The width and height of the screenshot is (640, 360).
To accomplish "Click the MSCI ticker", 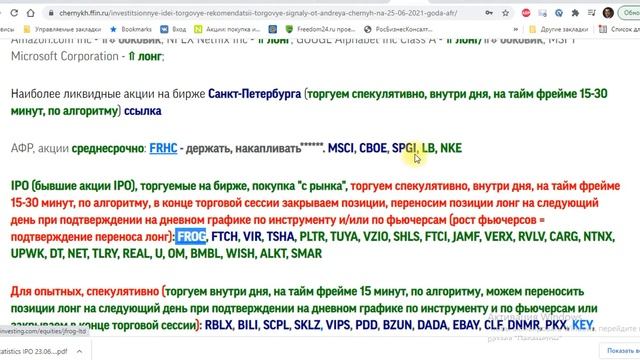I will [340, 148].
